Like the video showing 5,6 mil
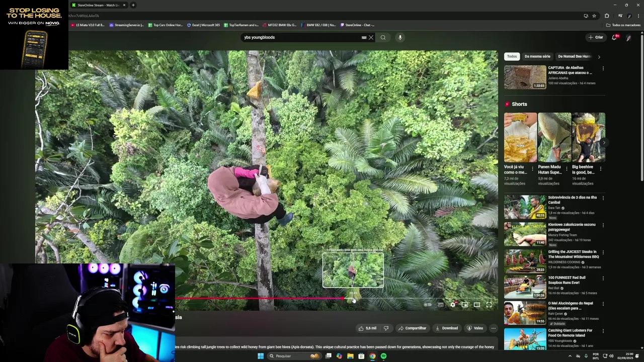The image size is (644, 362). [367, 328]
